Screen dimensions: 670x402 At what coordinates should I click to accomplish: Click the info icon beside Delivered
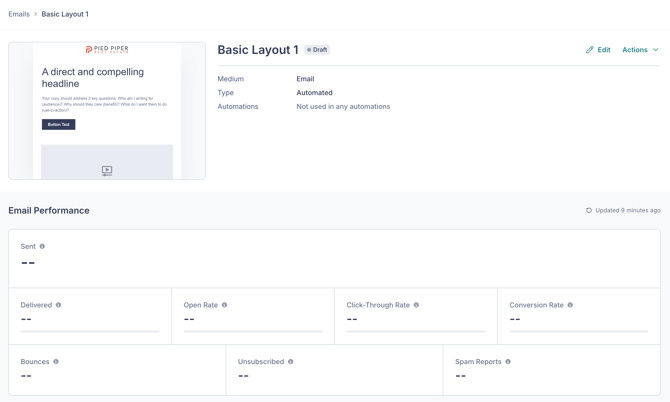click(59, 305)
